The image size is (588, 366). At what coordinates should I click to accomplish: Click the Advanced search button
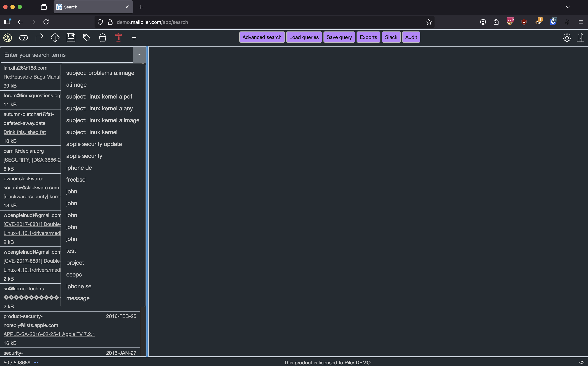point(262,37)
